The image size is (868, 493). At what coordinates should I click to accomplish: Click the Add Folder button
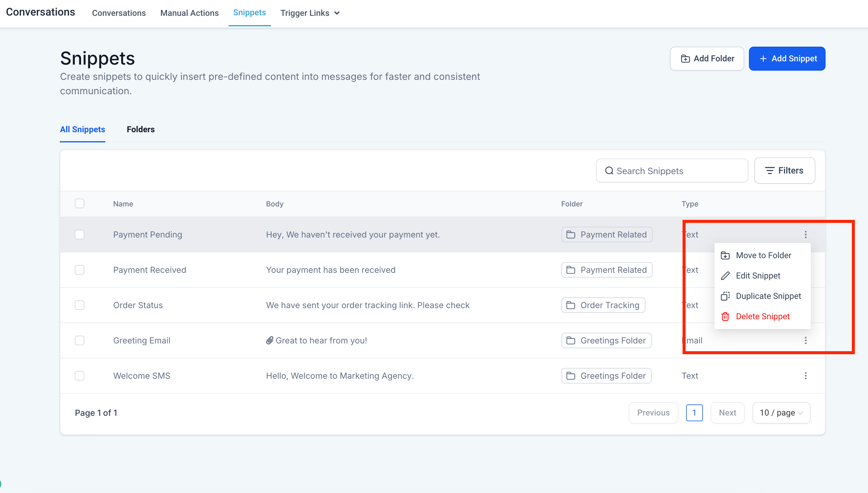(x=706, y=59)
